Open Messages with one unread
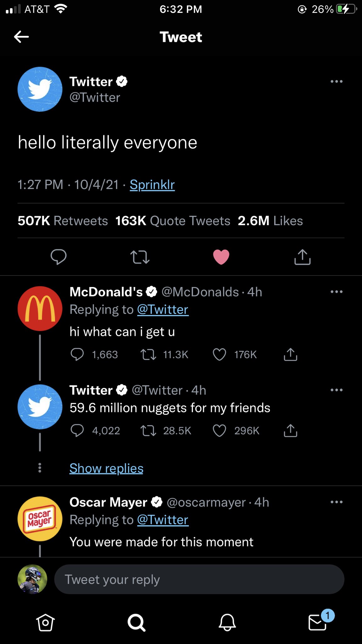 click(318, 622)
